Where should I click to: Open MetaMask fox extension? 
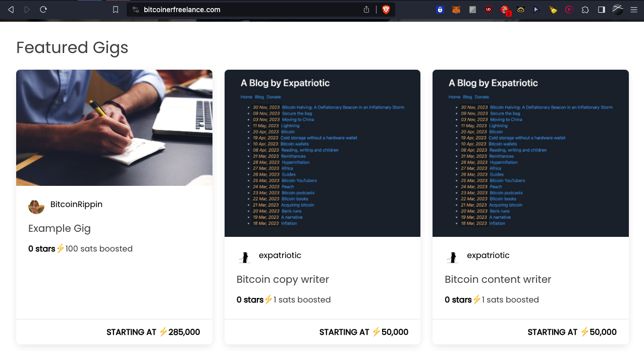(456, 10)
